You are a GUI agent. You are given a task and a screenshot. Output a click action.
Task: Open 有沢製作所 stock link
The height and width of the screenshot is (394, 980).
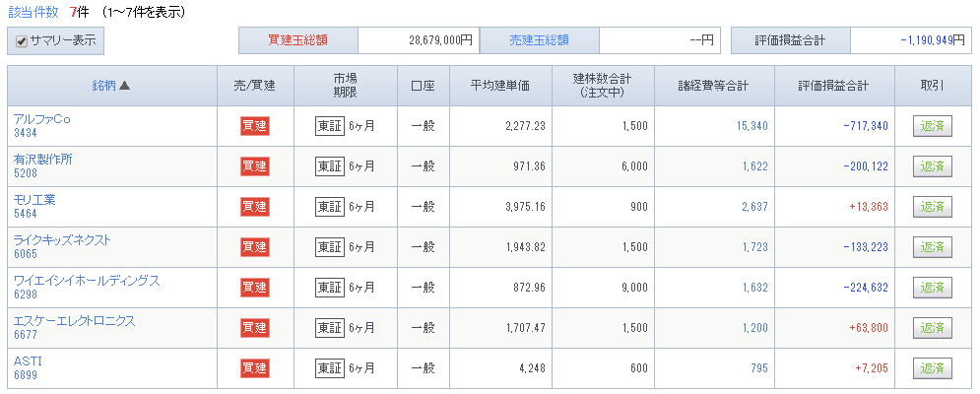click(x=43, y=160)
